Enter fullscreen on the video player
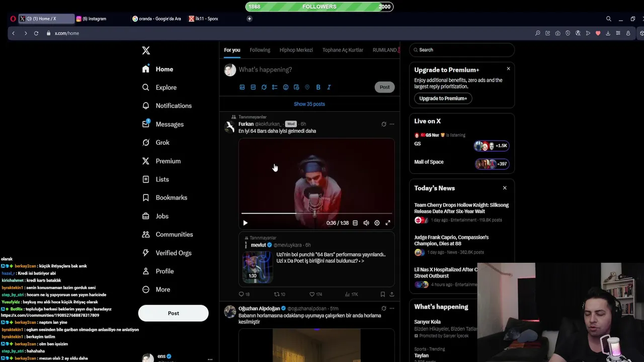Image resolution: width=644 pixels, height=362 pixels. click(x=388, y=223)
